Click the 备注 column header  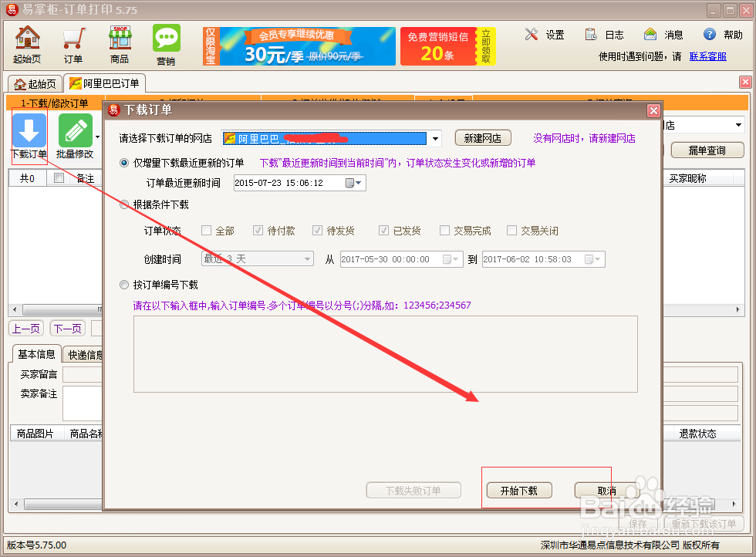(x=85, y=178)
